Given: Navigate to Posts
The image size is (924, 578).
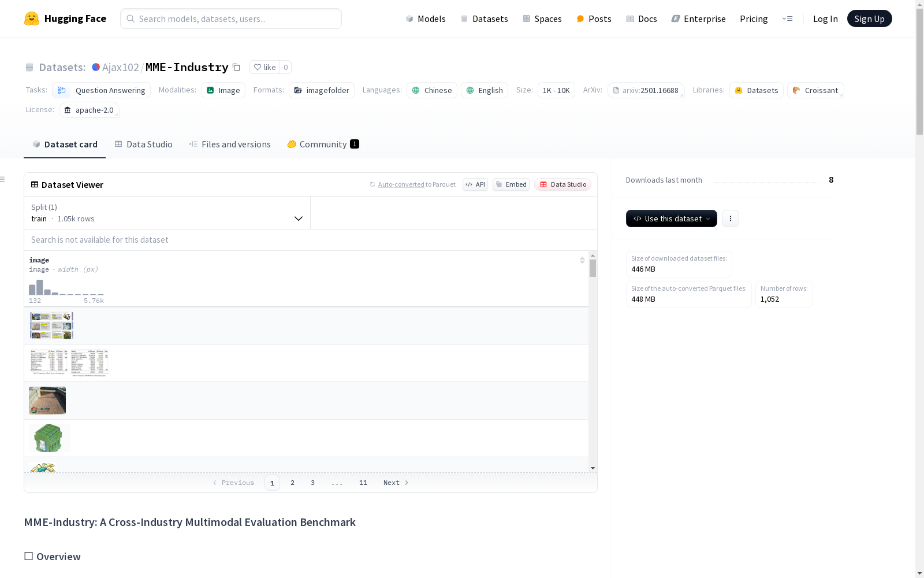Looking at the screenshot, I should point(594,18).
